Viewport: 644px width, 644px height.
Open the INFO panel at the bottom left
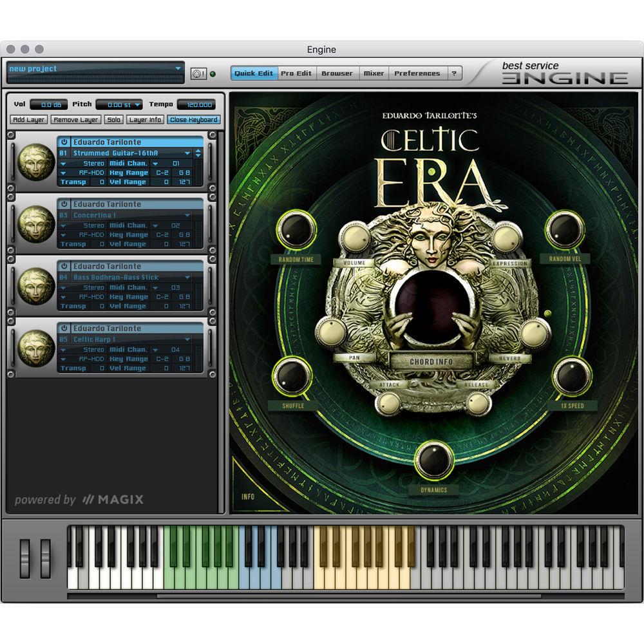coord(248,497)
